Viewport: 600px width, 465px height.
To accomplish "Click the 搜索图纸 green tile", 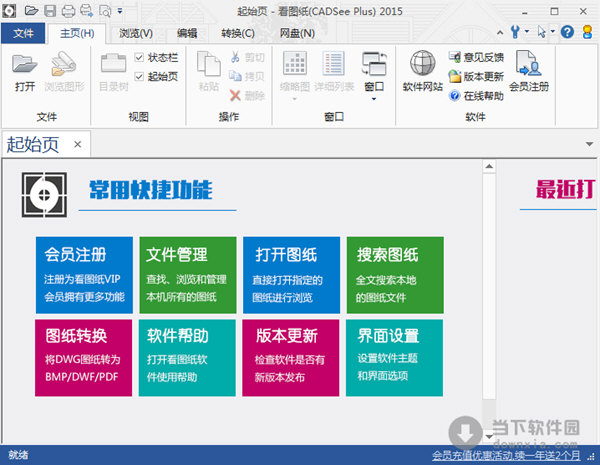I will 395,275.
